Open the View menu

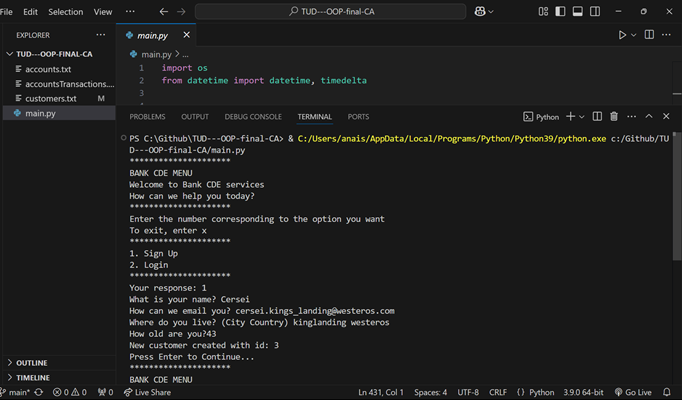103,12
